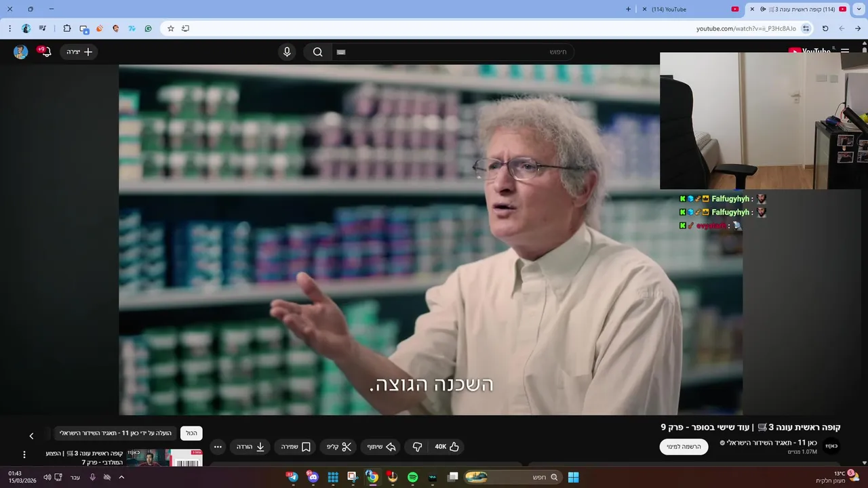
Task: Open Spotify from the taskbar
Action: [x=412, y=477]
